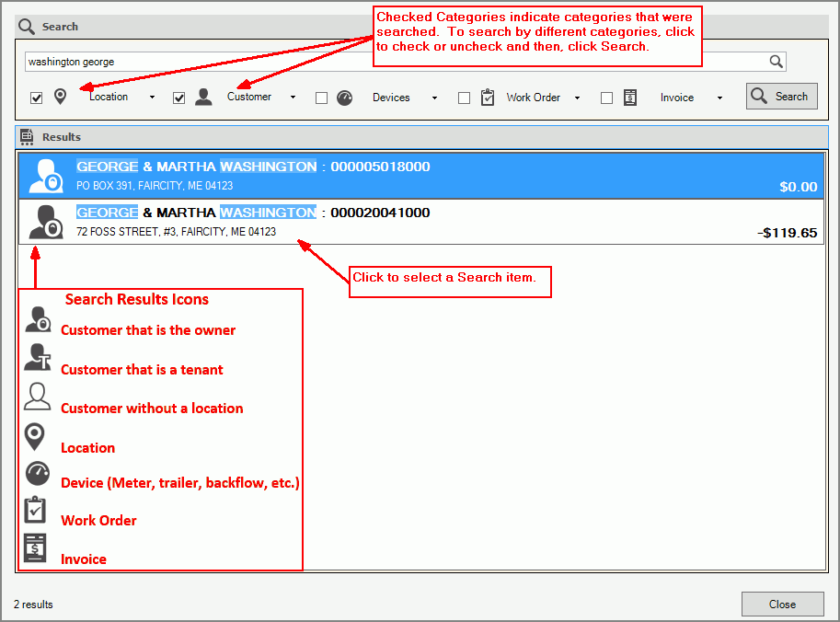Click the $0.00 balance value
The image size is (840, 622).
(x=799, y=187)
